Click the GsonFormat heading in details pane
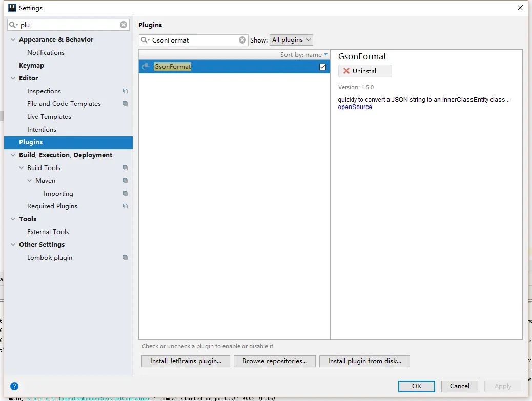Viewport: 532px width, 401px height. (362, 56)
